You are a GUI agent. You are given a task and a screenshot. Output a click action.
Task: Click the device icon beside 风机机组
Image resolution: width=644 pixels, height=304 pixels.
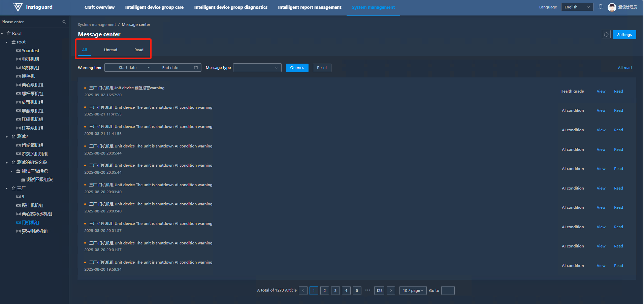(x=18, y=68)
